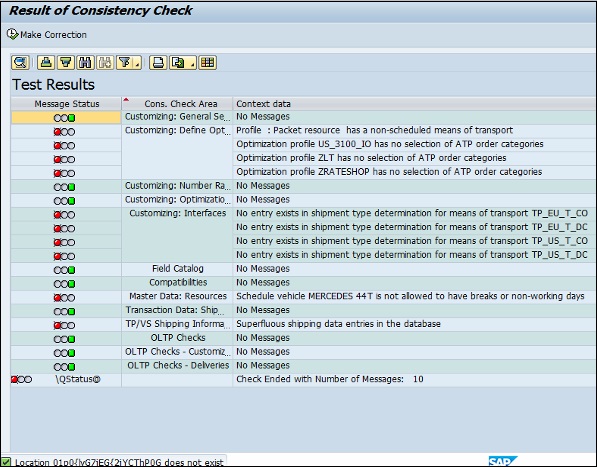Image resolution: width=597 pixels, height=467 pixels.
Task: Click the red status light for MERCEDES 44T row
Action: click(x=57, y=298)
